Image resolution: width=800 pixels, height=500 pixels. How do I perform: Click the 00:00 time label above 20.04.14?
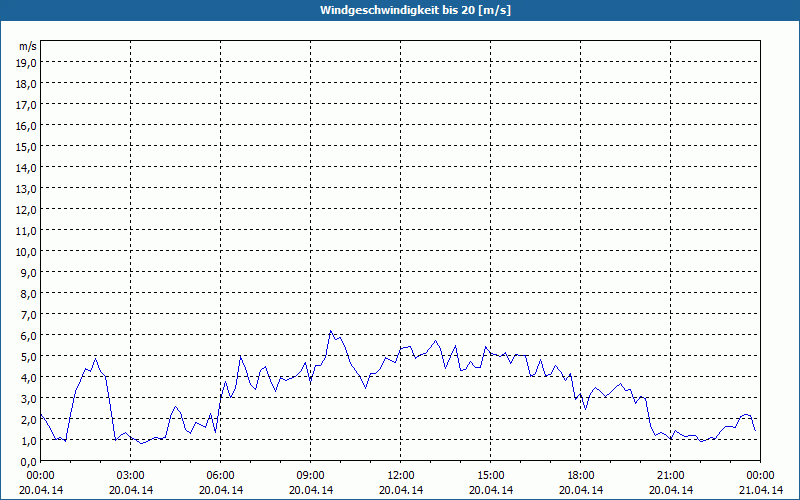click(x=41, y=476)
